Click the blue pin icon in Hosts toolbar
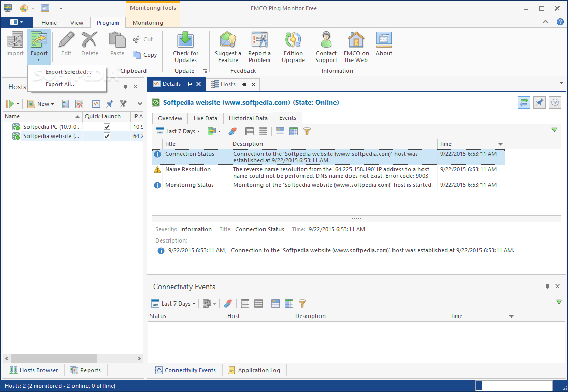568x392 pixels. [x=109, y=104]
